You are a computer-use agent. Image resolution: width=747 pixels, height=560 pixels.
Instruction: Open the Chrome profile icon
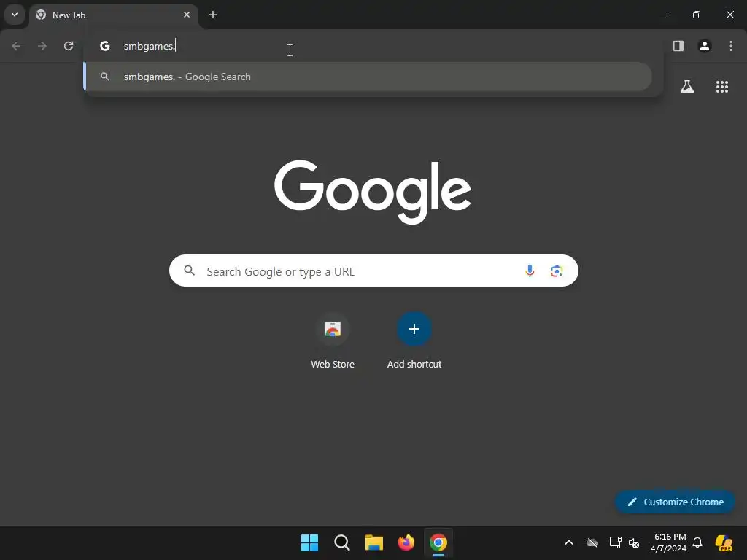pos(705,46)
